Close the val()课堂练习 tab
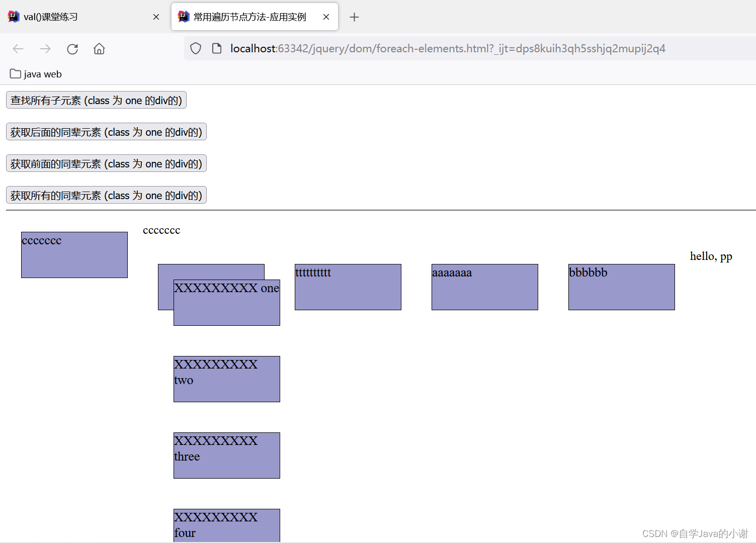This screenshot has width=756, height=543. click(x=156, y=17)
